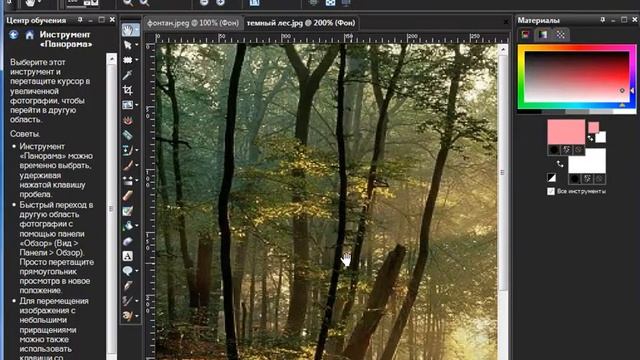Expand the Clone Brush flyout arrow
The width and height of the screenshot is (640, 360).
tap(137, 150)
